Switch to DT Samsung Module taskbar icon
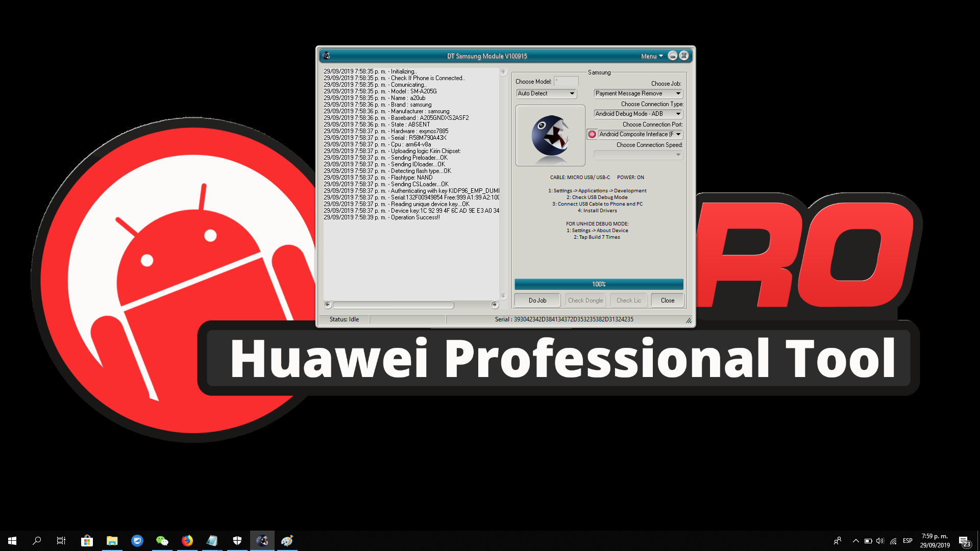The image size is (980, 551). point(262,541)
